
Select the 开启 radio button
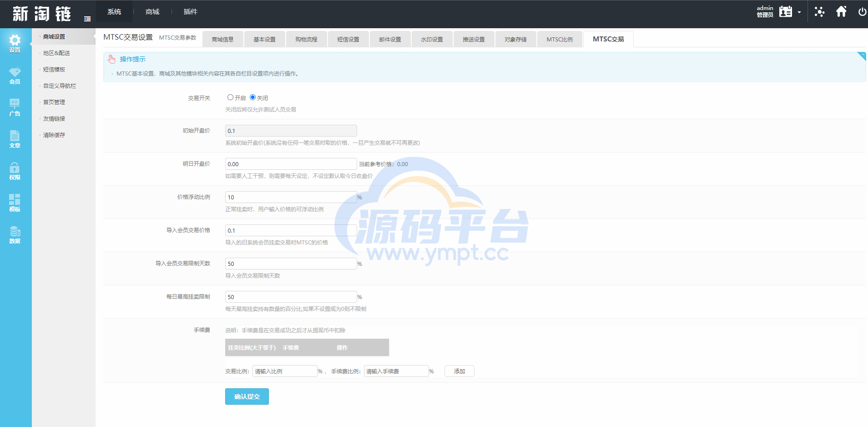[x=230, y=97]
